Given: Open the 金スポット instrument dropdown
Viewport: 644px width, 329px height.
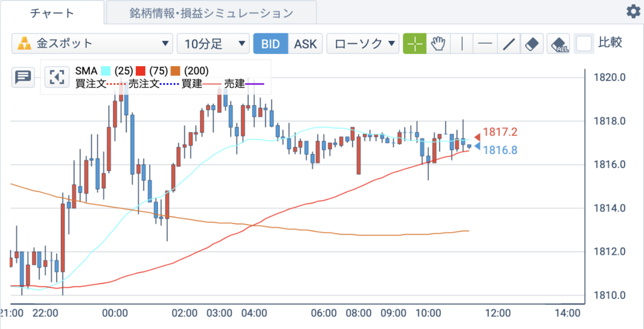Looking at the screenshot, I should [x=92, y=43].
